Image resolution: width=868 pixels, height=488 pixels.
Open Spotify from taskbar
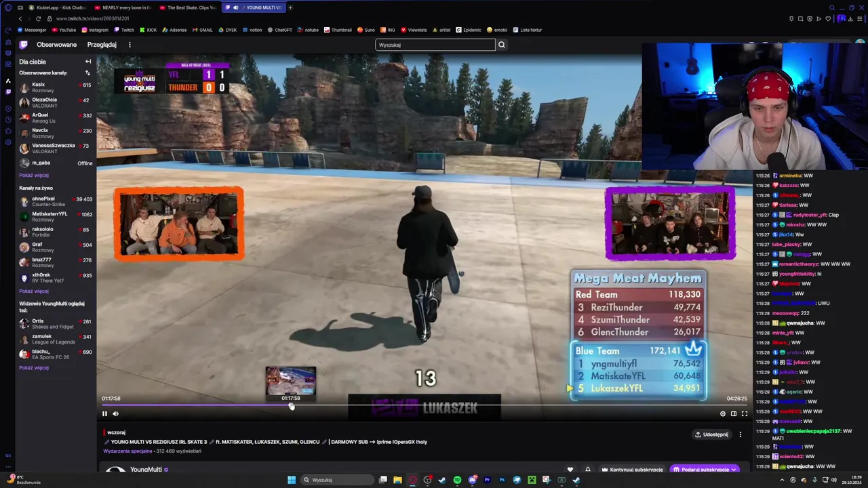(x=457, y=480)
